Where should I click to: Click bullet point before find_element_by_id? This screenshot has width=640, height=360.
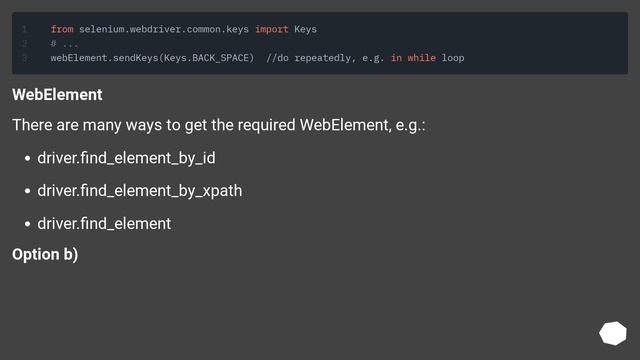tap(27, 158)
